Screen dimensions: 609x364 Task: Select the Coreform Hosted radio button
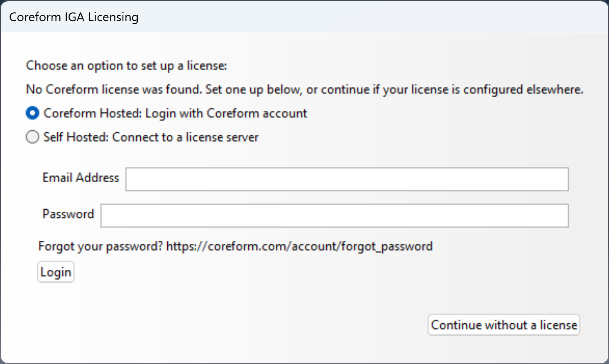click(32, 113)
